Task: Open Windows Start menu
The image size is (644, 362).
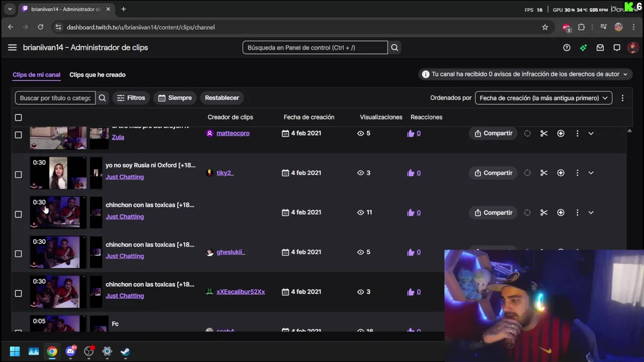Action: click(15, 351)
